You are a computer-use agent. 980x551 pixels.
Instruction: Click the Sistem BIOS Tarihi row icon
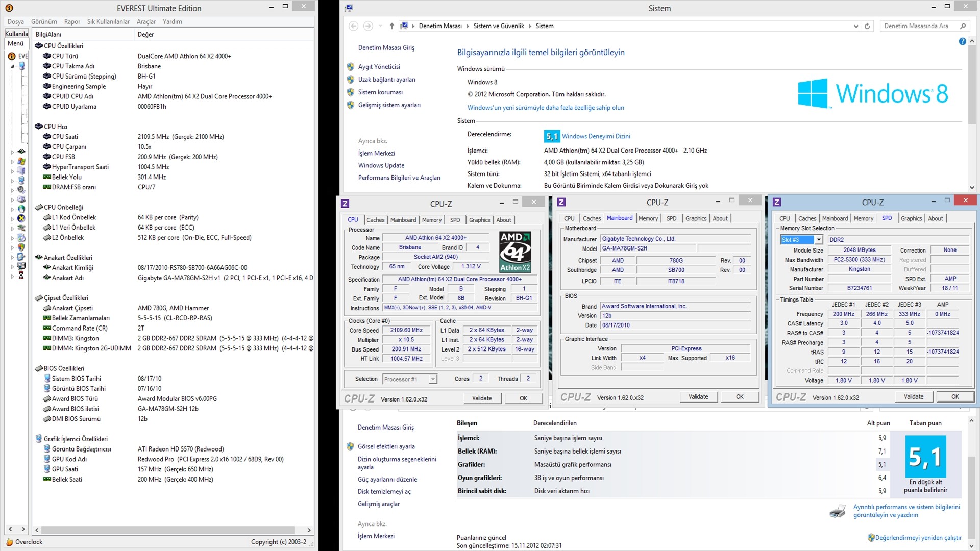pos(47,379)
